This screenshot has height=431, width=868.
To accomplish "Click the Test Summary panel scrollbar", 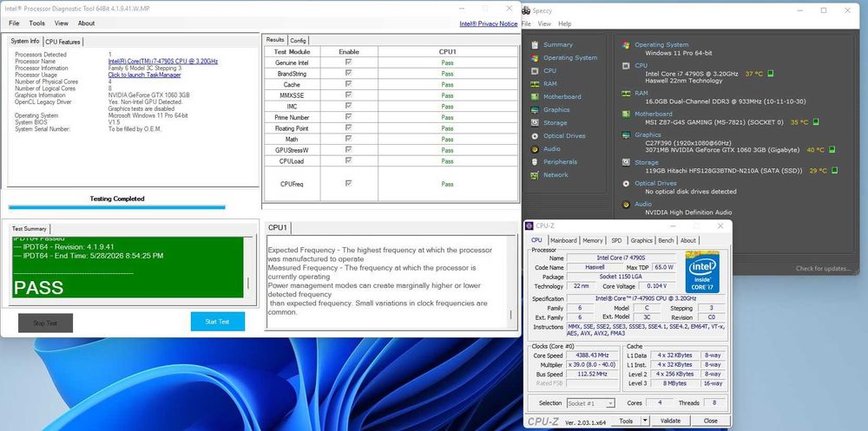I will coord(248,267).
